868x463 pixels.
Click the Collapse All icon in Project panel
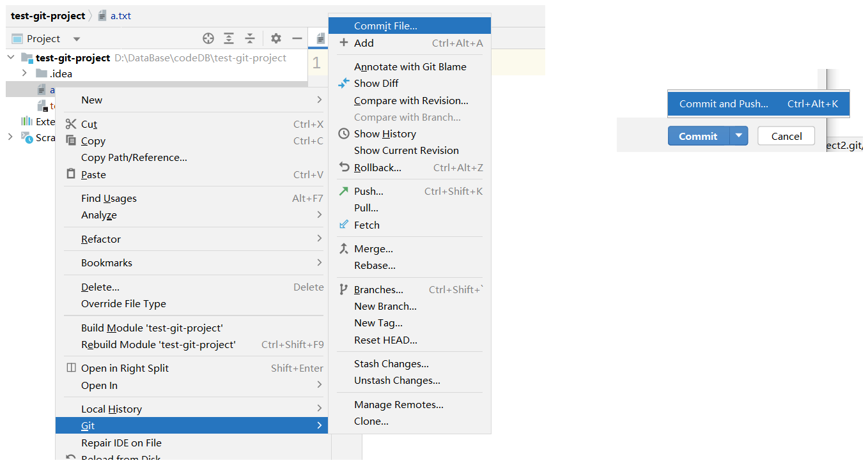(x=250, y=38)
